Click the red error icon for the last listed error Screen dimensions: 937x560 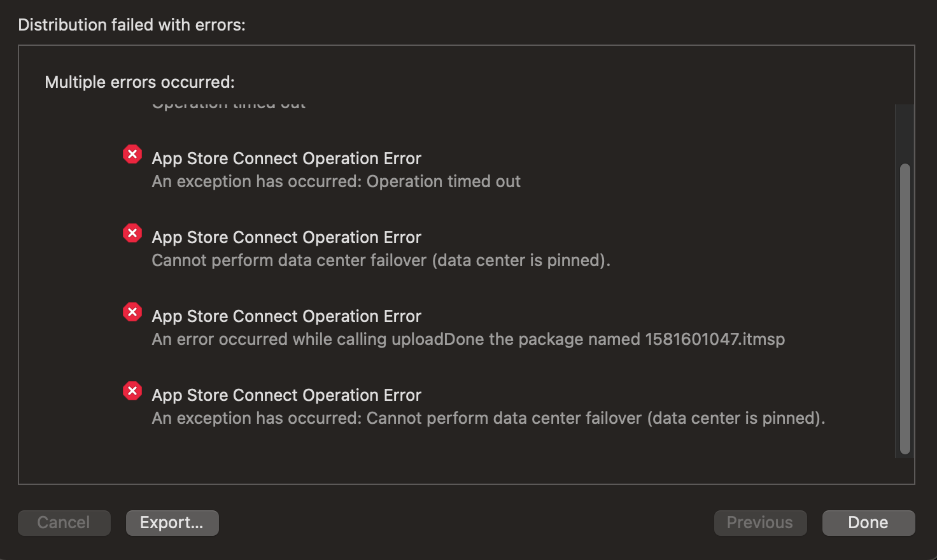pos(132,391)
